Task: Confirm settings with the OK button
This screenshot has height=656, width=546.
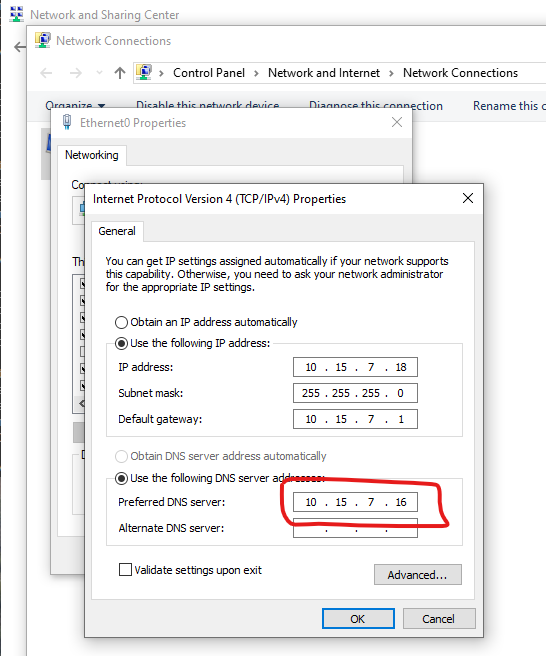Action: coord(358,619)
